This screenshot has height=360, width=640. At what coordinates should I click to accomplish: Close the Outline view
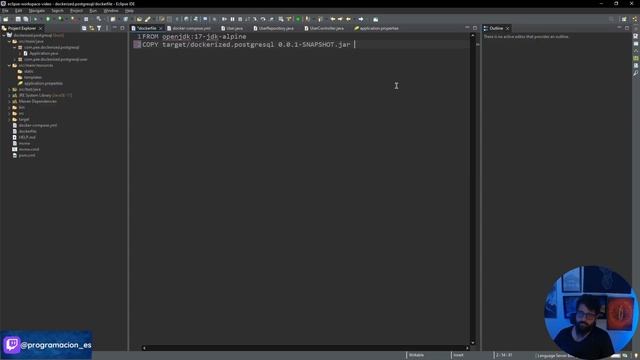507,28
